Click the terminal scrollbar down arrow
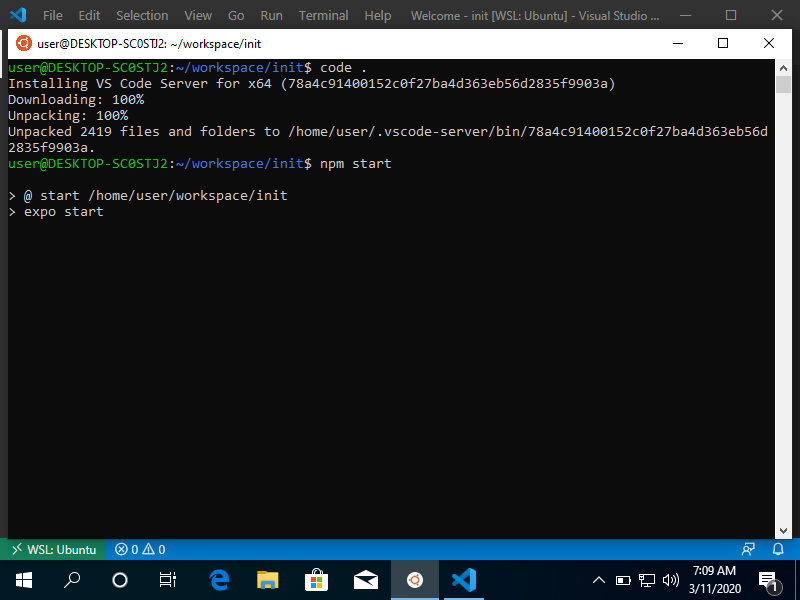The image size is (800, 600). 783,531
